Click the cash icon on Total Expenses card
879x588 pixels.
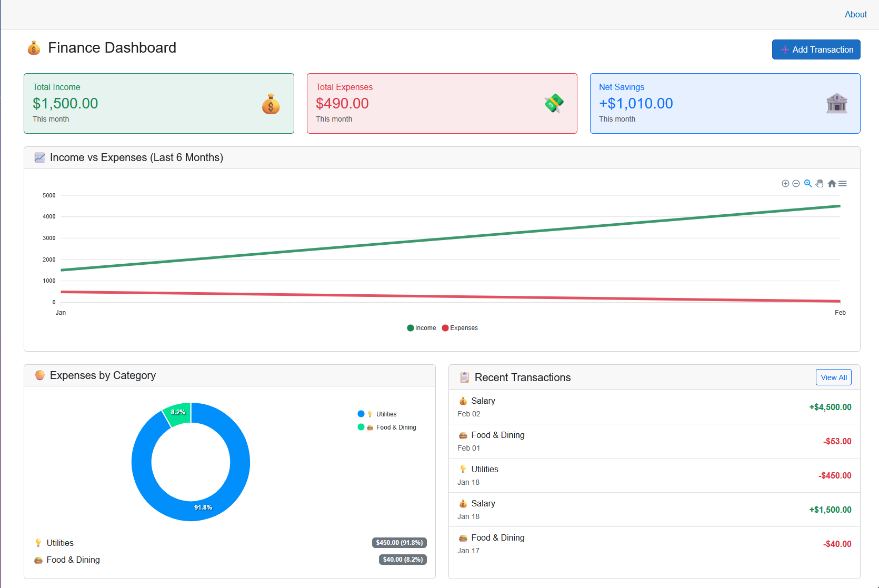click(554, 103)
